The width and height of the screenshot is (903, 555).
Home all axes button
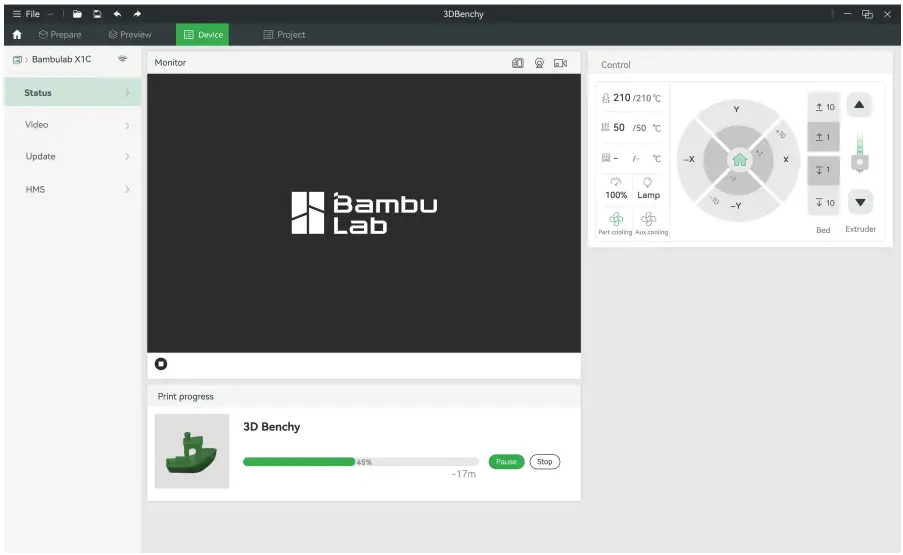pos(739,159)
